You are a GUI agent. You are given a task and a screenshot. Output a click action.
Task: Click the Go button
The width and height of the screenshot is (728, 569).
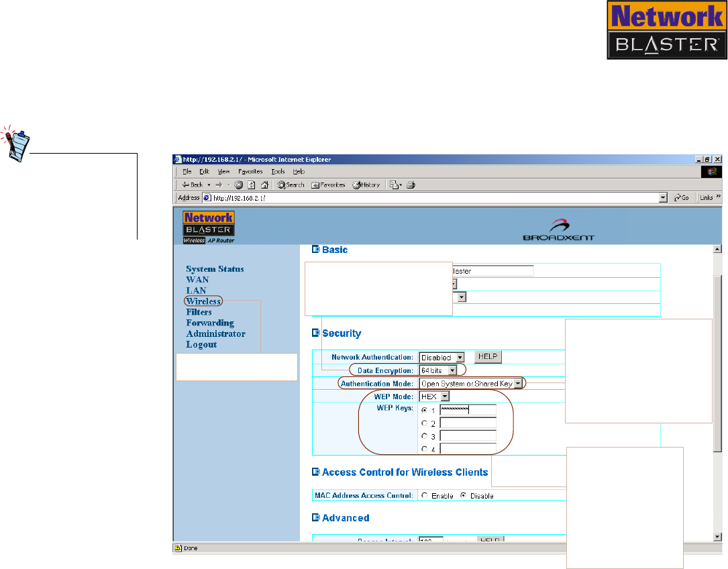[681, 198]
